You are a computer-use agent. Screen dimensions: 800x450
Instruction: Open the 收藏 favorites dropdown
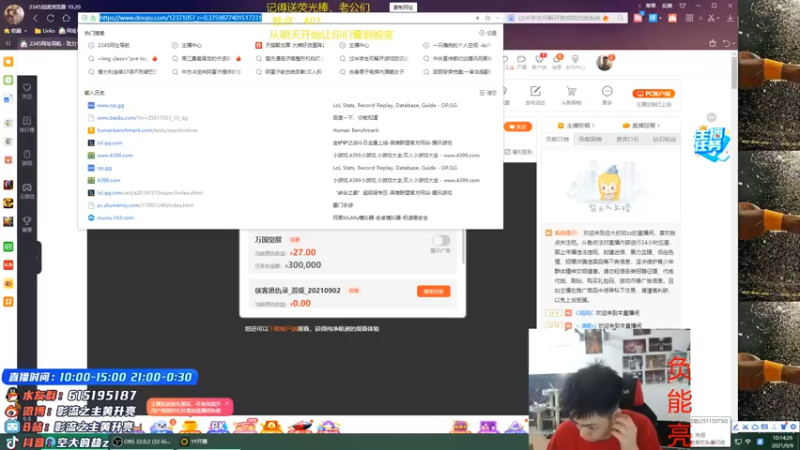coord(15,31)
